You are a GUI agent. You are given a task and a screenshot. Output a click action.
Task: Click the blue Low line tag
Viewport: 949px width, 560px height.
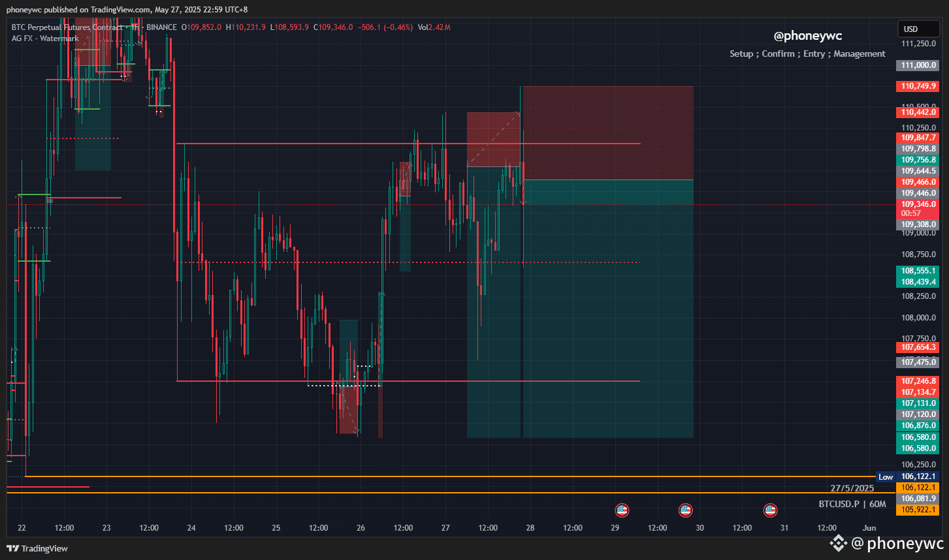(886, 477)
